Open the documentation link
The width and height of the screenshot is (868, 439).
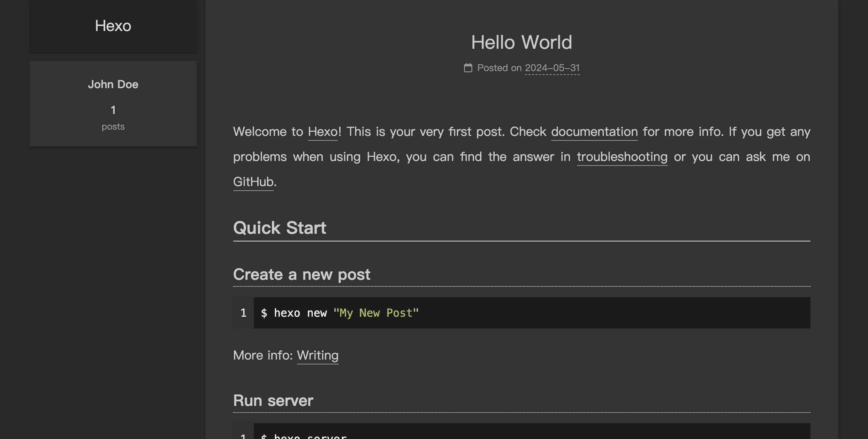coord(594,132)
